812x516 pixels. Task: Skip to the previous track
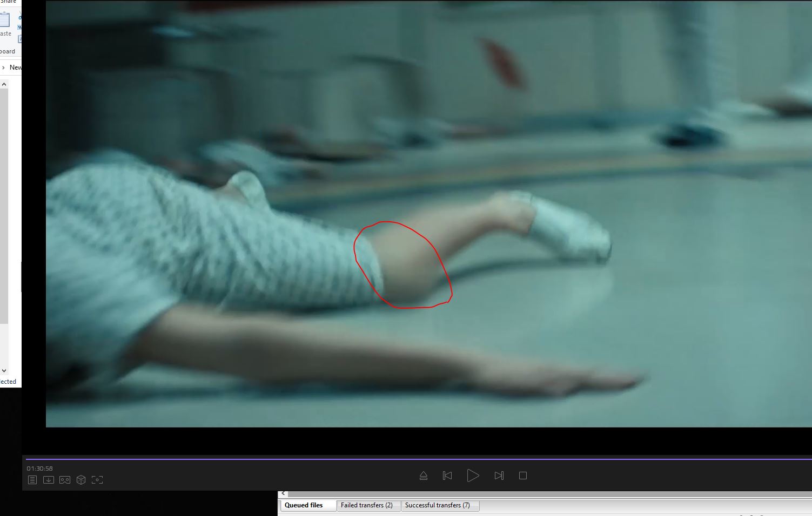pyautogui.click(x=447, y=476)
